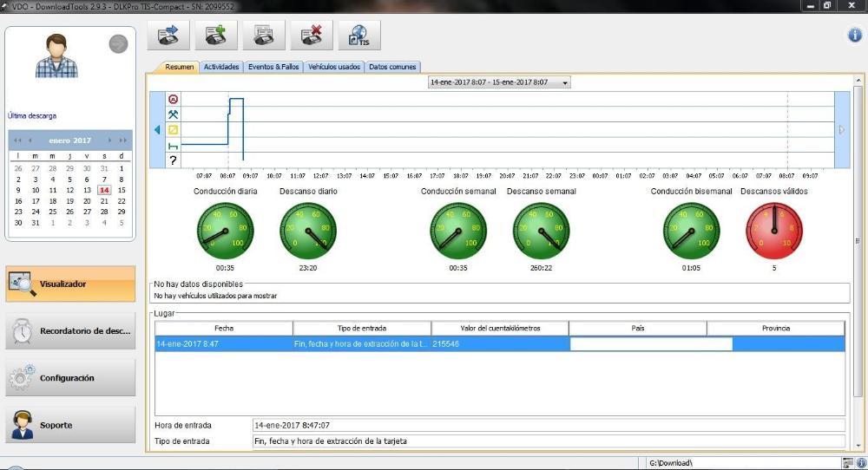
Task: Open the Soporte section
Action: (70, 425)
